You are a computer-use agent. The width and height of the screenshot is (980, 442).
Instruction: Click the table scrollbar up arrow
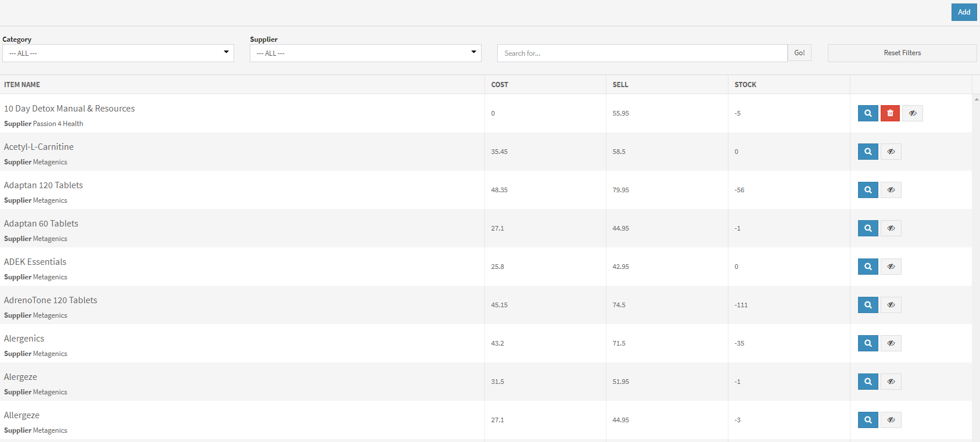(976, 99)
